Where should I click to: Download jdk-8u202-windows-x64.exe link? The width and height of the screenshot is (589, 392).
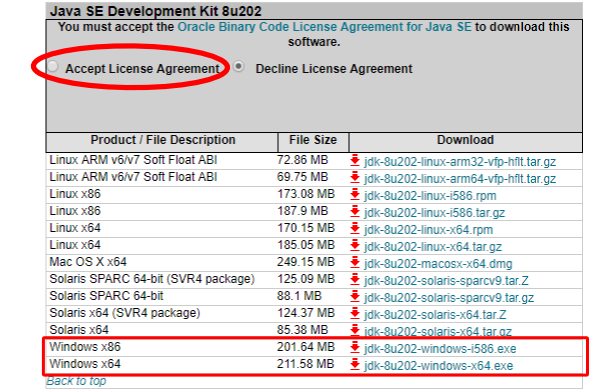[x=438, y=366]
